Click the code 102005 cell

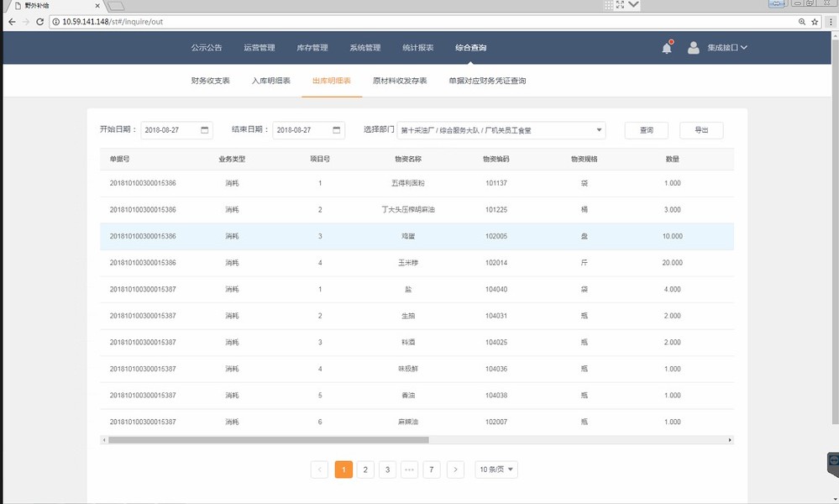(x=496, y=236)
